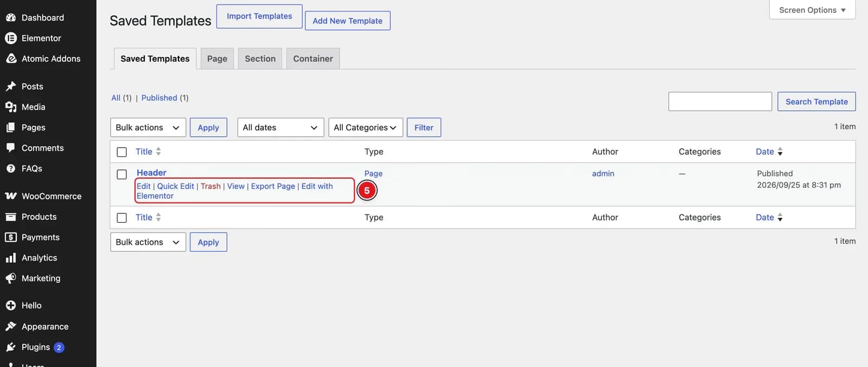Viewport: 868px width, 367px height.
Task: Tick the select-all checkbox in bottom footer row
Action: click(x=122, y=218)
